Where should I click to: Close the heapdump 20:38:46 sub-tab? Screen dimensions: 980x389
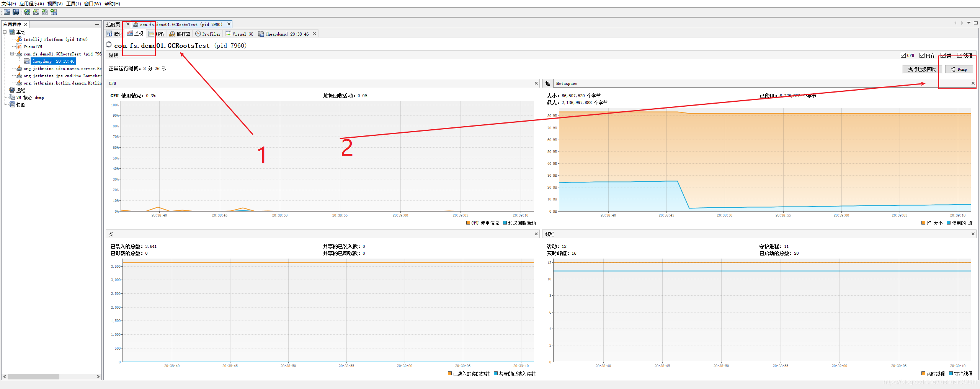pyautogui.click(x=314, y=34)
